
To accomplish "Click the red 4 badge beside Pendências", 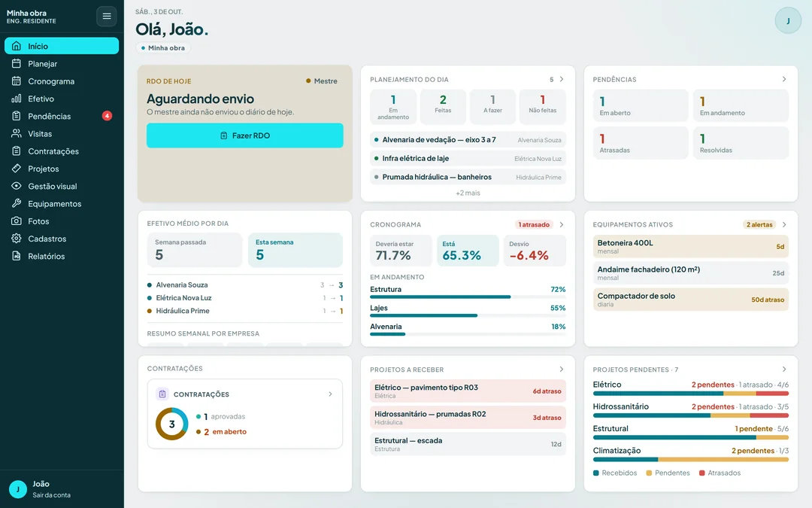I will [x=108, y=116].
